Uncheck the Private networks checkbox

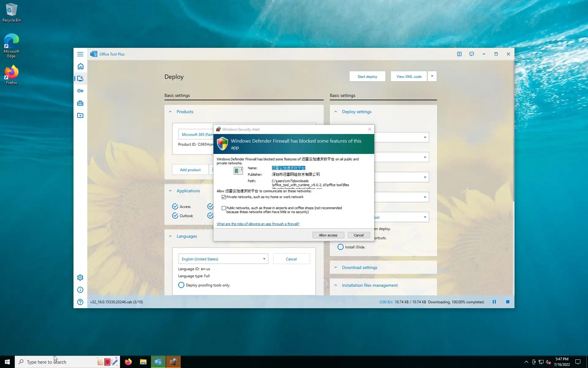(224, 197)
